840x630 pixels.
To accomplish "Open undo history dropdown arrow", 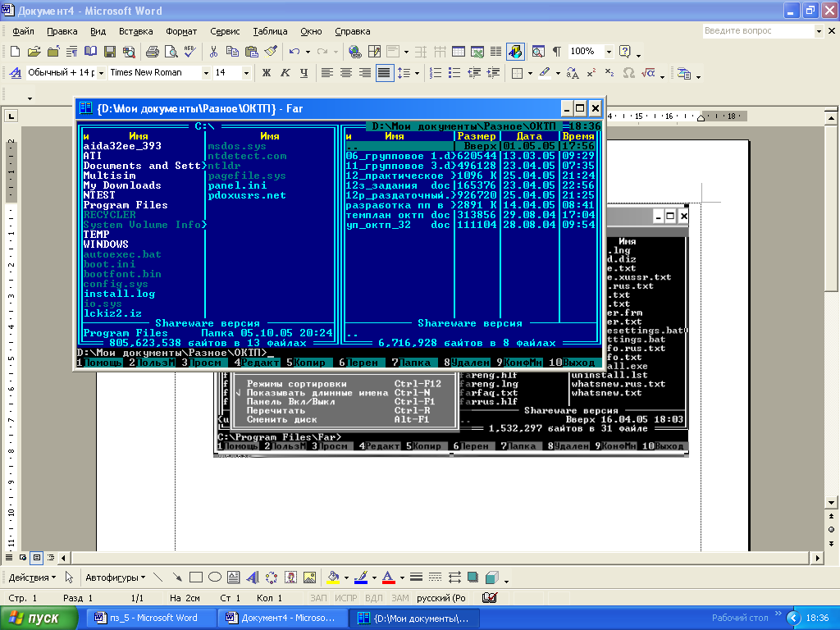I will point(308,52).
